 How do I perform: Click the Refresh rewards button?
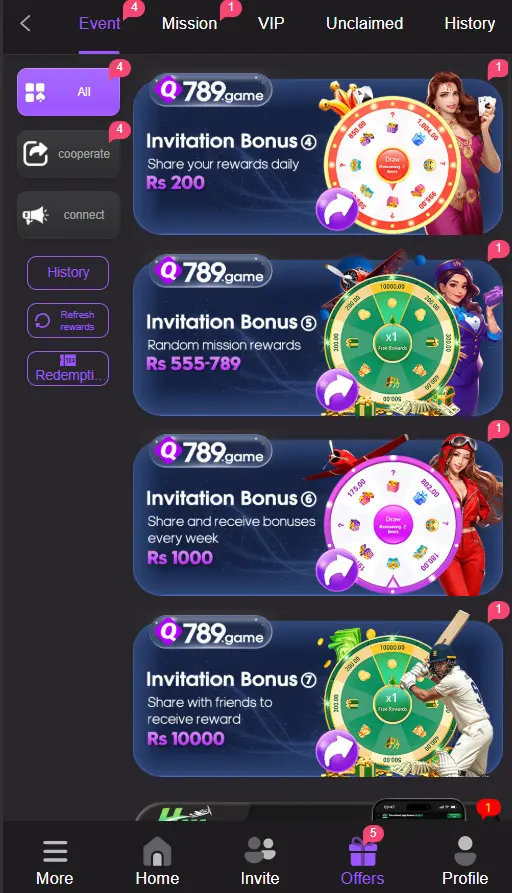pyautogui.click(x=68, y=321)
